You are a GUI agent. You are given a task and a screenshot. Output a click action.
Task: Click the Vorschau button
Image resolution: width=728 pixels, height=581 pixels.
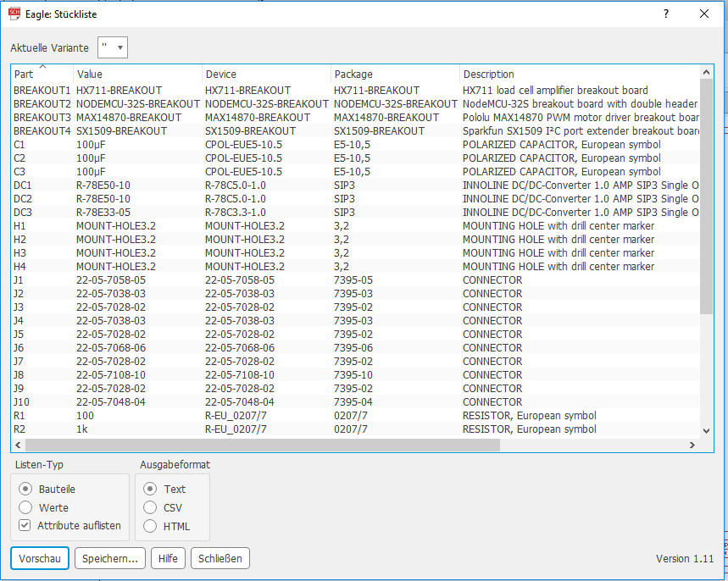point(40,558)
